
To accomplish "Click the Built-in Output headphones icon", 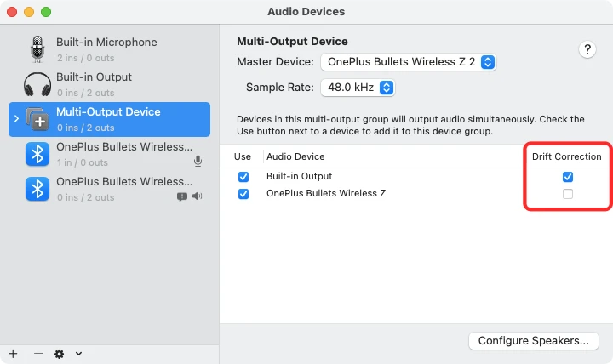I will 37,84.
